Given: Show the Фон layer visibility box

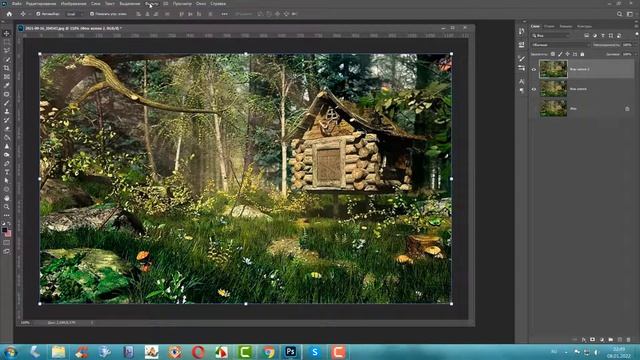Looking at the screenshot, I should click(533, 109).
